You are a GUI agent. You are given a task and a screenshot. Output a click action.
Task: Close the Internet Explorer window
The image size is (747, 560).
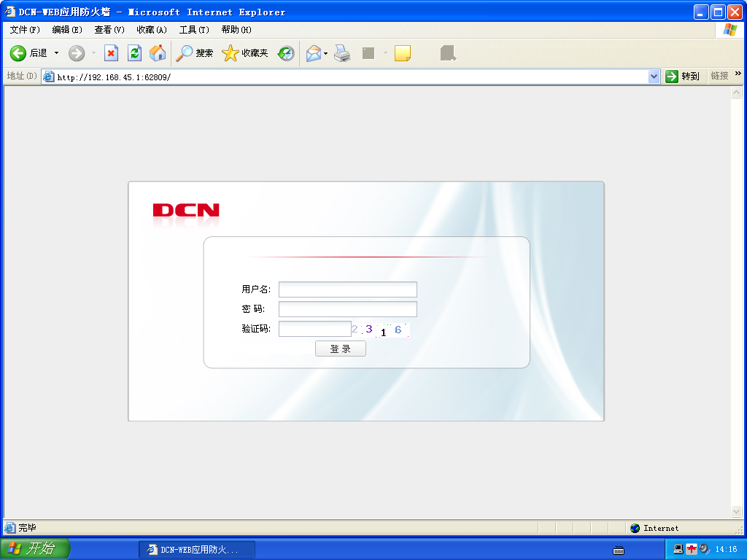point(735,12)
